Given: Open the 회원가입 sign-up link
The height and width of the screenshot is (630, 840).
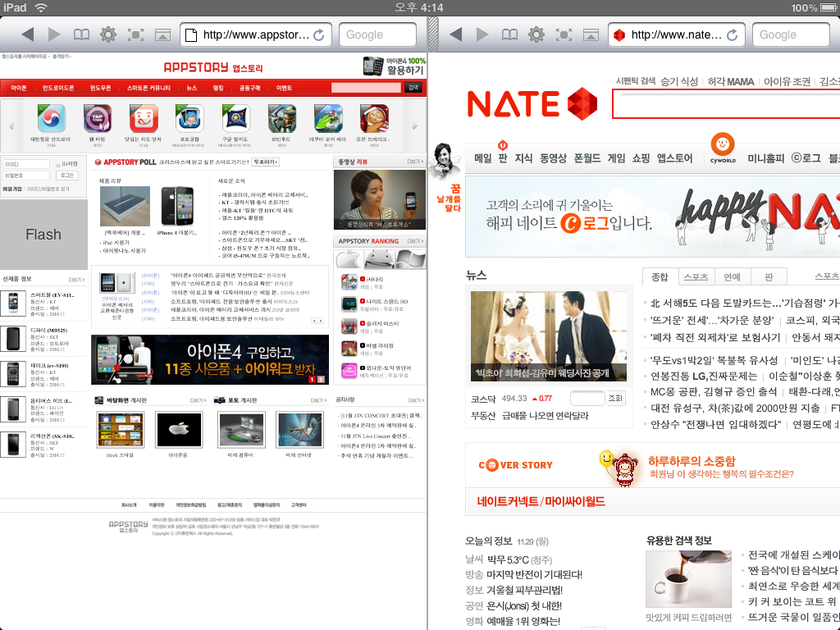Looking at the screenshot, I should 12,189.
